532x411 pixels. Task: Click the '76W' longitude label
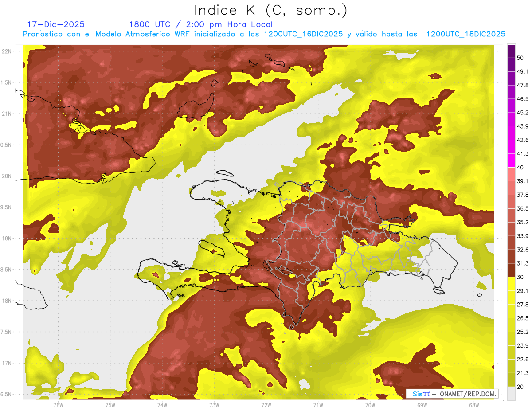tap(58, 405)
